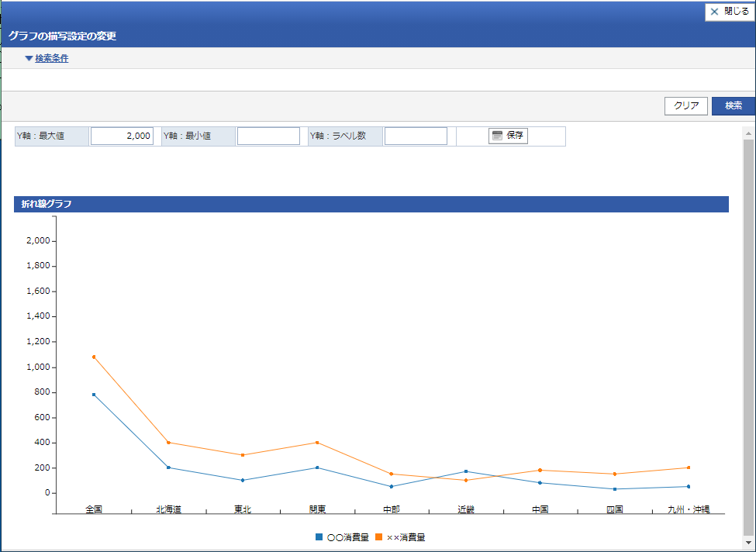756x552 pixels.
Task: Click the 東北 x-axis label
Action: [x=243, y=509]
